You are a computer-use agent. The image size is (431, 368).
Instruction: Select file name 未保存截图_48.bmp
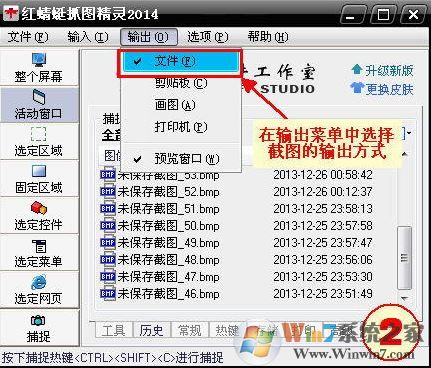tap(168, 260)
